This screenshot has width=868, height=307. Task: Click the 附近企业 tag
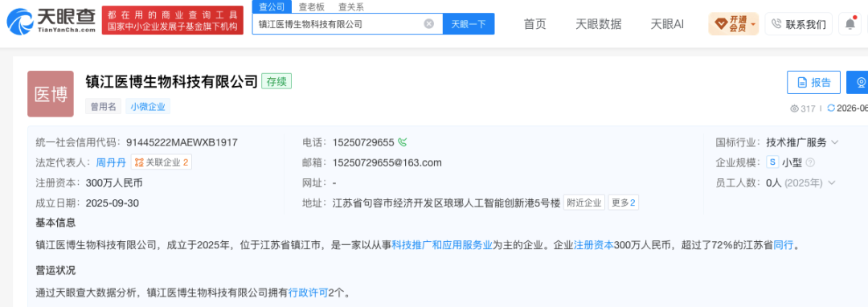click(584, 203)
